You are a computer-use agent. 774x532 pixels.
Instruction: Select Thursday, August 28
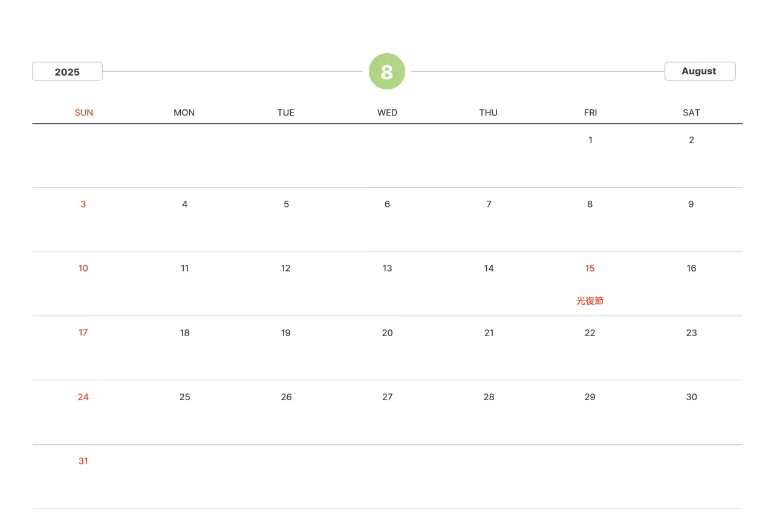(x=489, y=397)
